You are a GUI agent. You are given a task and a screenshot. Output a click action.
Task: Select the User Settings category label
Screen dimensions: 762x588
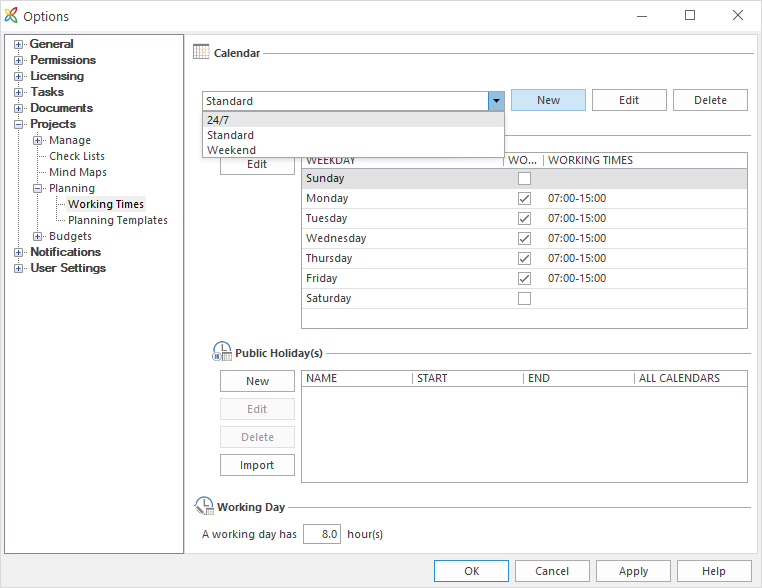[68, 268]
